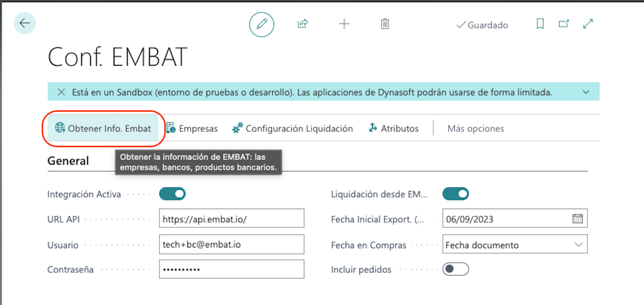Toggle Integración Activa switch

tap(172, 194)
